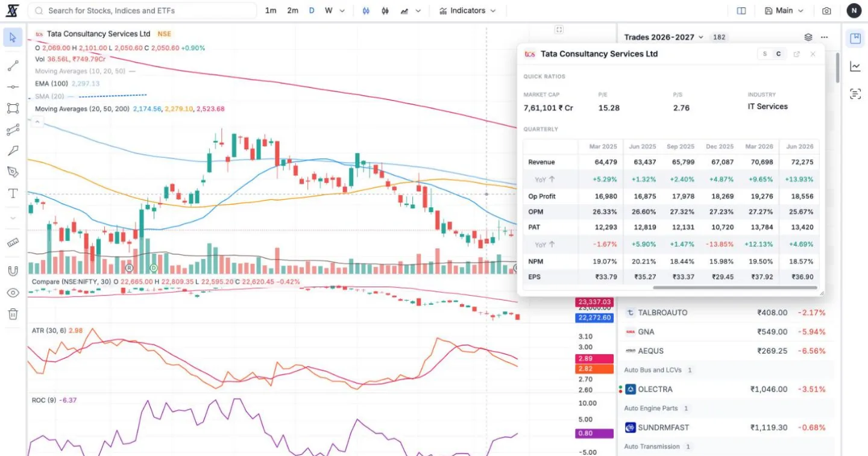Open TCS popup in new window icon
Viewport: 868px width, 456px height.
tap(796, 54)
